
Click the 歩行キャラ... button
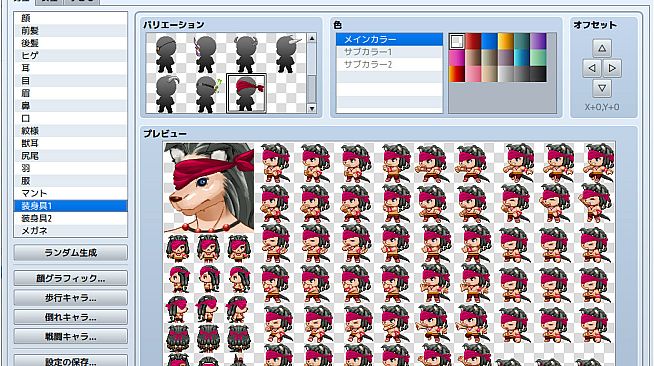(70, 298)
